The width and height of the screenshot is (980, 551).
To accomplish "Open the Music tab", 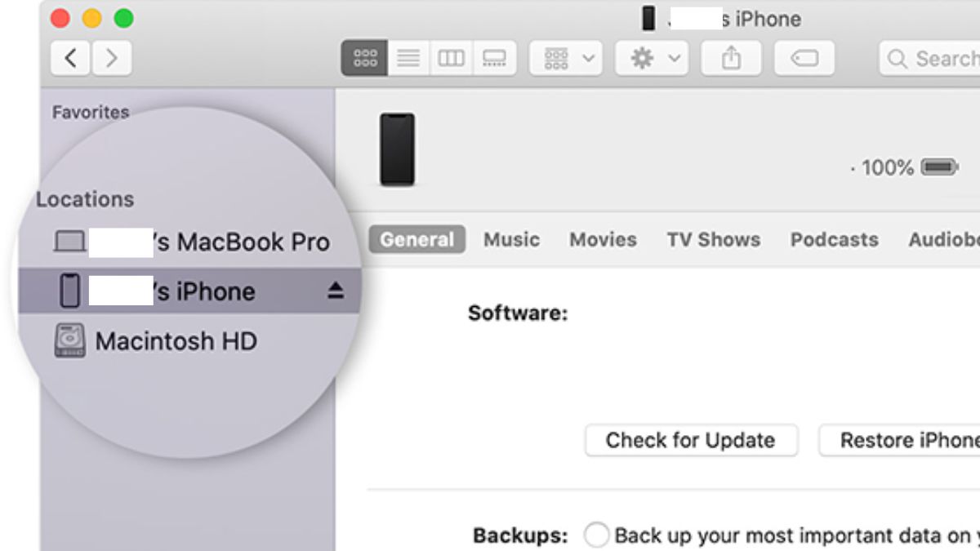I will [511, 239].
